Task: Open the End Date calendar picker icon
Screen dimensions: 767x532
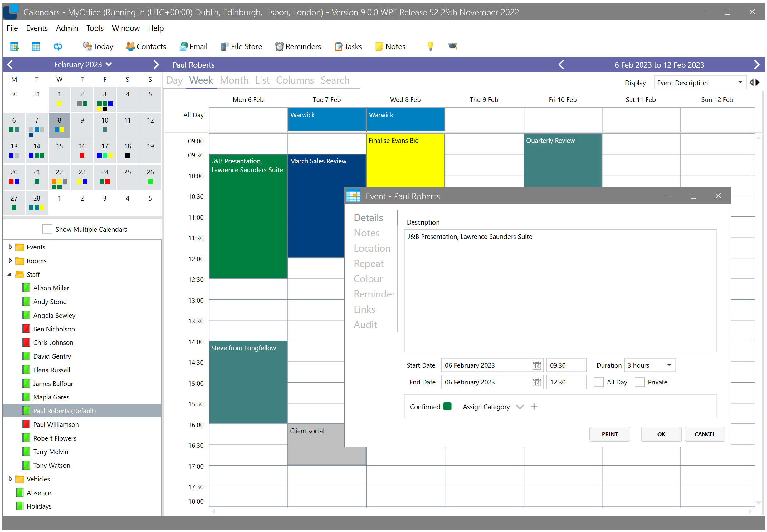Action: tap(536, 382)
